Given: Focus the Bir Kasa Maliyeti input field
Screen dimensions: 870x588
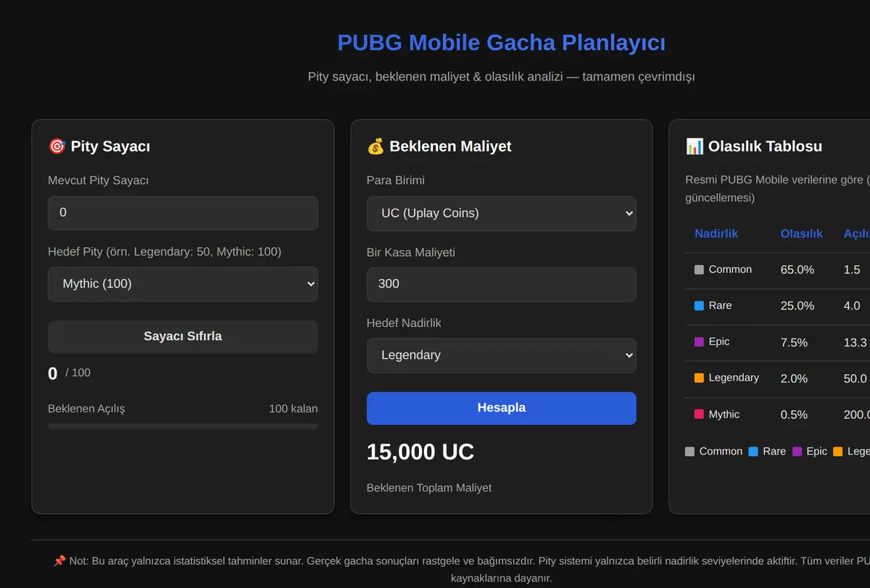Looking at the screenshot, I should coord(502,284).
